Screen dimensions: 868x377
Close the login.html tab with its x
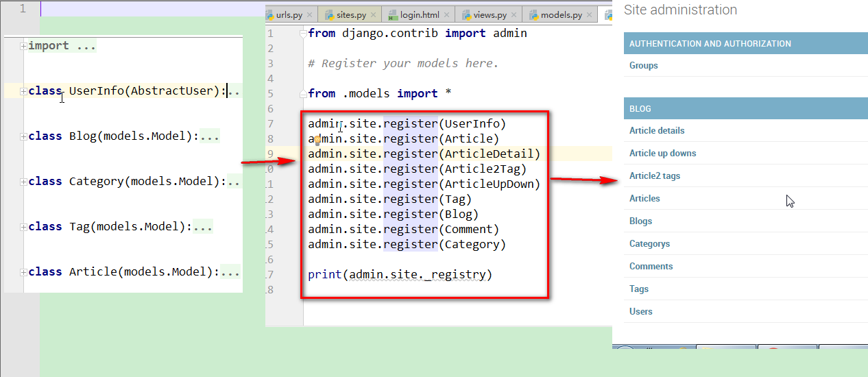click(x=447, y=14)
